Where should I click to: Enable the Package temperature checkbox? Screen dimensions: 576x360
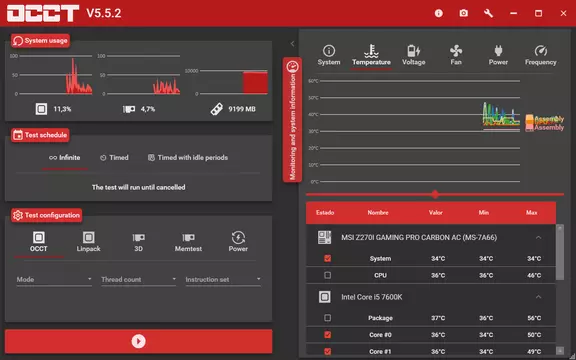click(327, 318)
